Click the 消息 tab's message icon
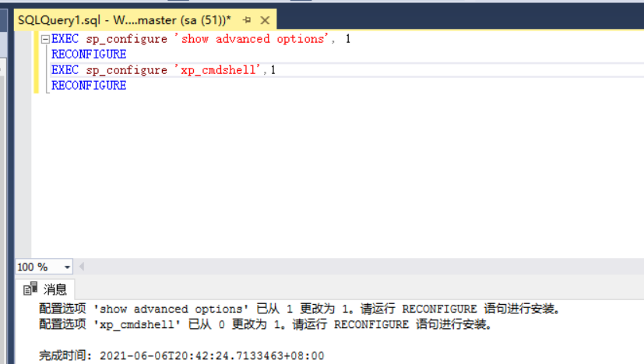 coord(30,289)
